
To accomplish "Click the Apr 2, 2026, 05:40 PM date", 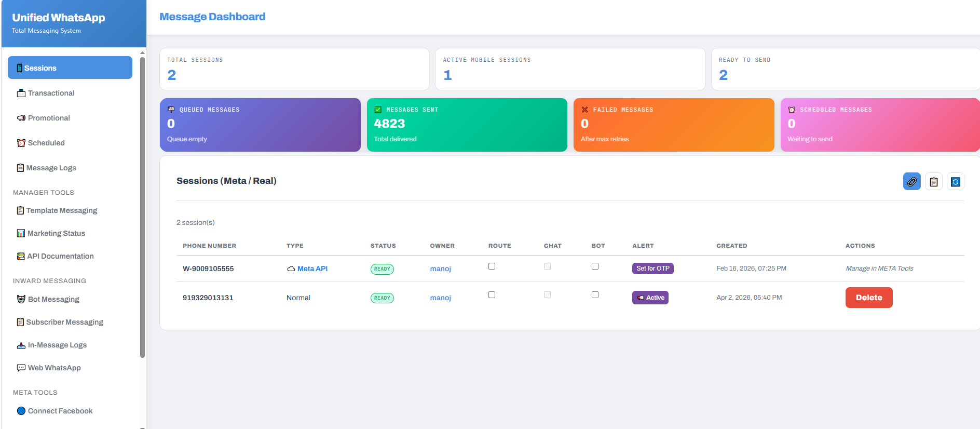I will pos(749,298).
